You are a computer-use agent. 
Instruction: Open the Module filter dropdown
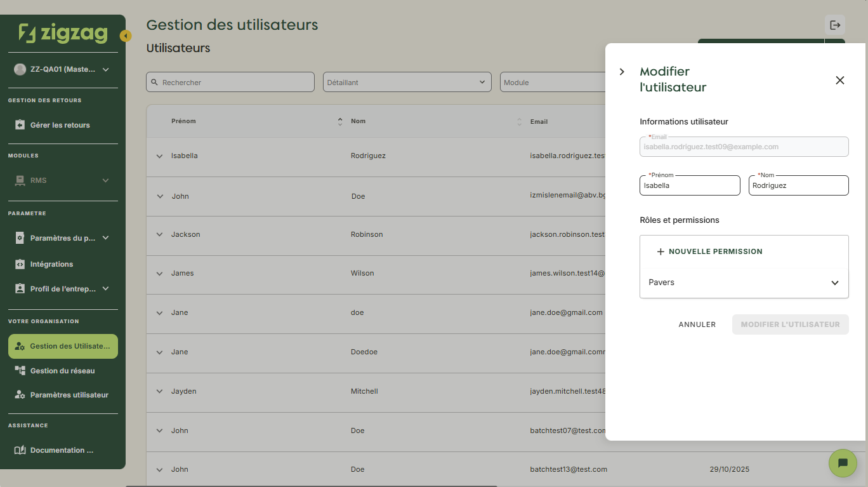point(553,82)
